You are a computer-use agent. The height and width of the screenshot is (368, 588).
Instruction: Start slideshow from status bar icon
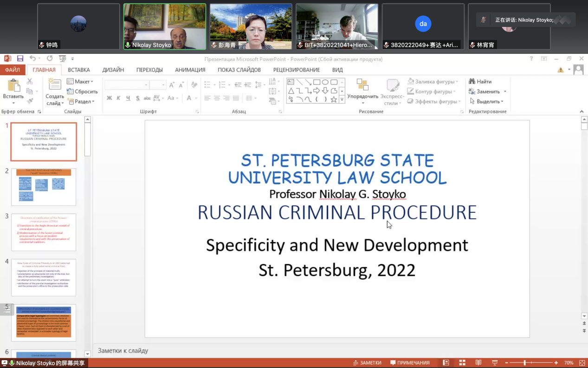click(x=495, y=362)
